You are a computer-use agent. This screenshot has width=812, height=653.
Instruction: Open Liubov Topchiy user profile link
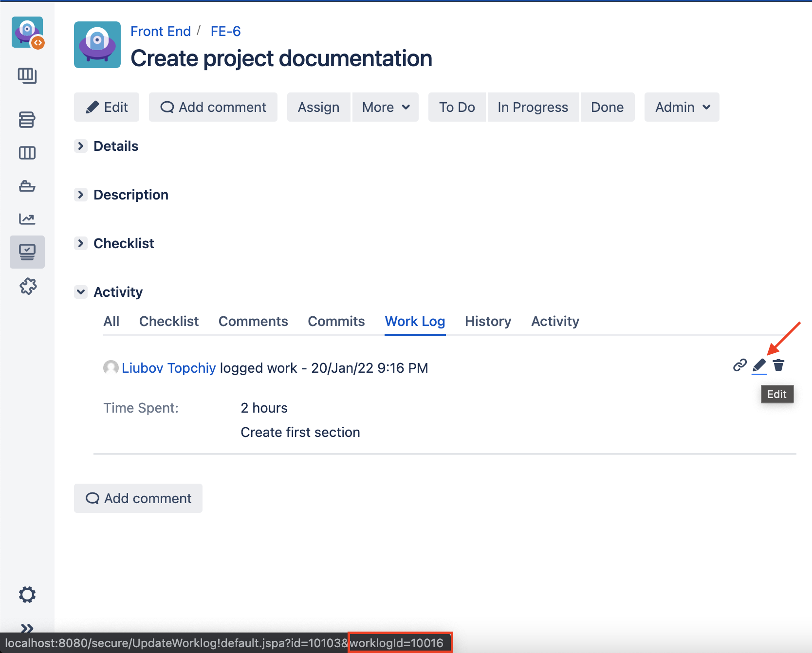[x=168, y=368]
